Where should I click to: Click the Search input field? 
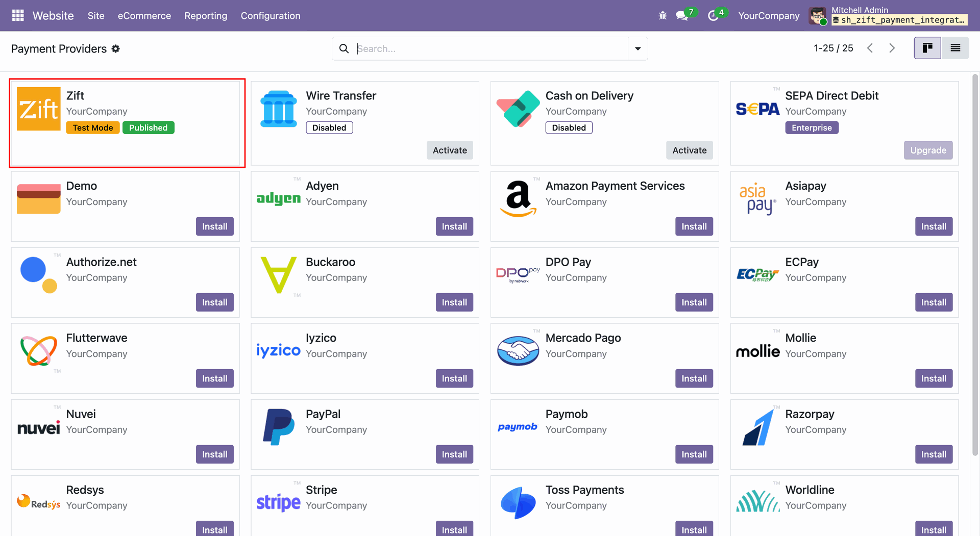pyautogui.click(x=491, y=48)
